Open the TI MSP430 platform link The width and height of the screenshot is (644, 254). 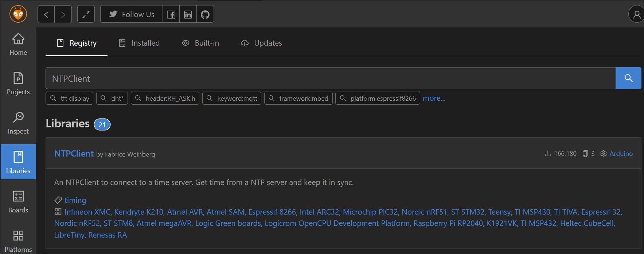(532, 212)
